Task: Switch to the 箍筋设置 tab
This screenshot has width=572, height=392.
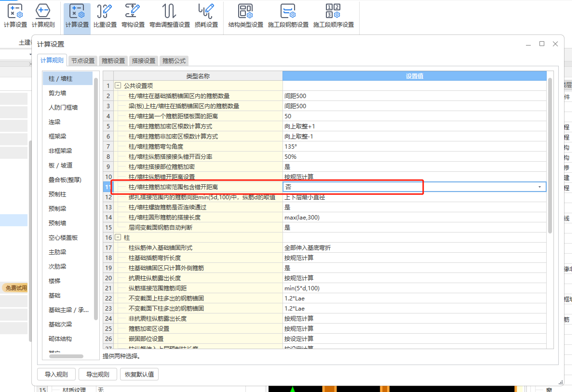Action: [x=113, y=61]
